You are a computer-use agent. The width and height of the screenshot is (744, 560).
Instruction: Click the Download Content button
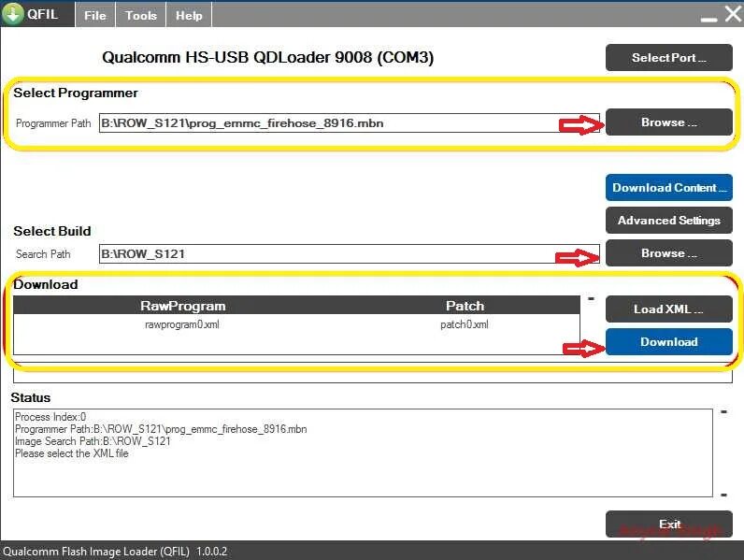pos(668,188)
